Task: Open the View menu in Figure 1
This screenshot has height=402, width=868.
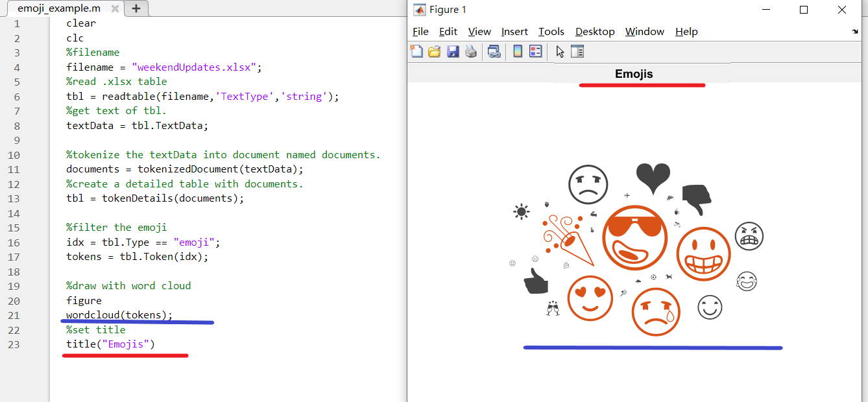Action: click(x=479, y=31)
